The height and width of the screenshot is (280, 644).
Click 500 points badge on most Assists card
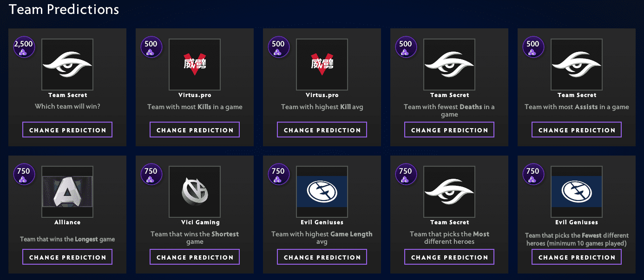pos(532,47)
